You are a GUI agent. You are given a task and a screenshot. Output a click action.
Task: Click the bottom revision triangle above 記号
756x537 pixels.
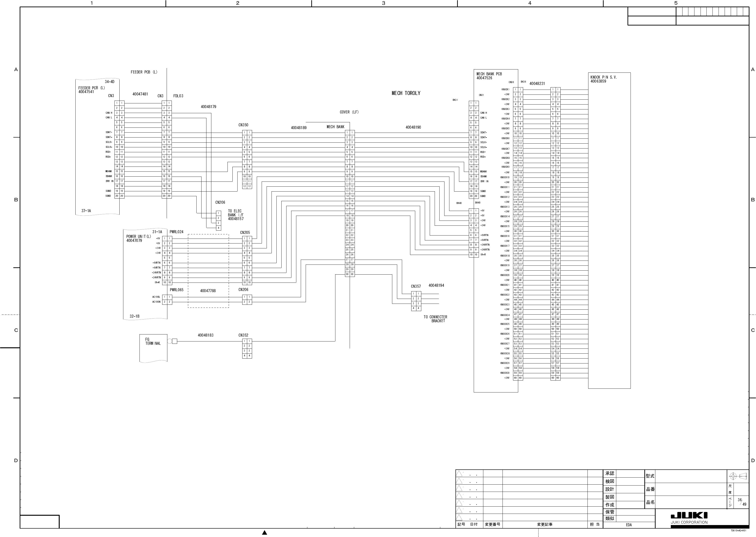(x=459, y=518)
